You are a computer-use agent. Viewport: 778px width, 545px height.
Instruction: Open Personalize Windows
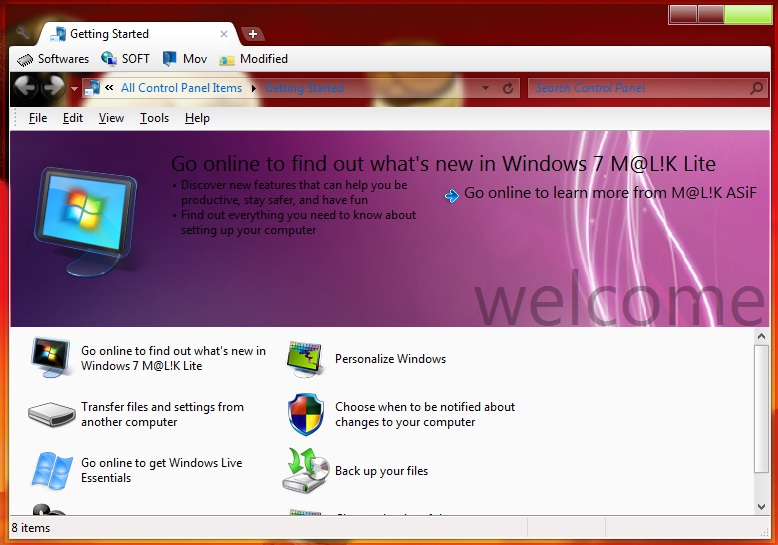pyautogui.click(x=390, y=359)
